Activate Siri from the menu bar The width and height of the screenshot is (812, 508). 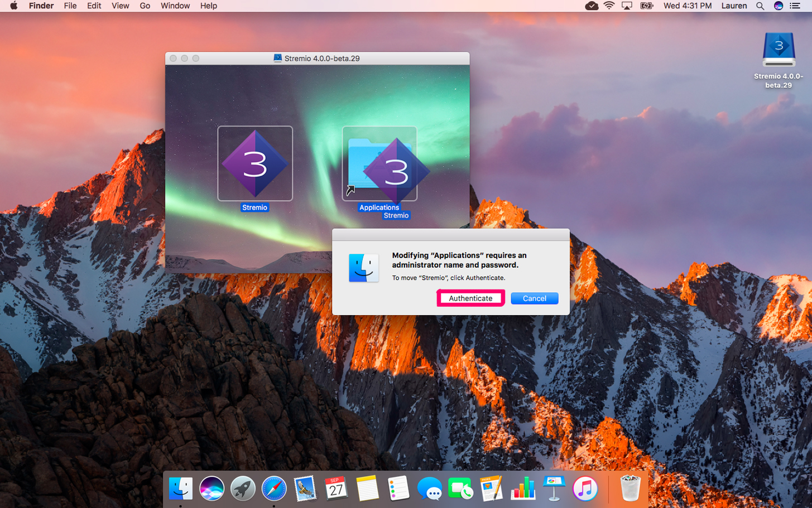[x=778, y=6]
